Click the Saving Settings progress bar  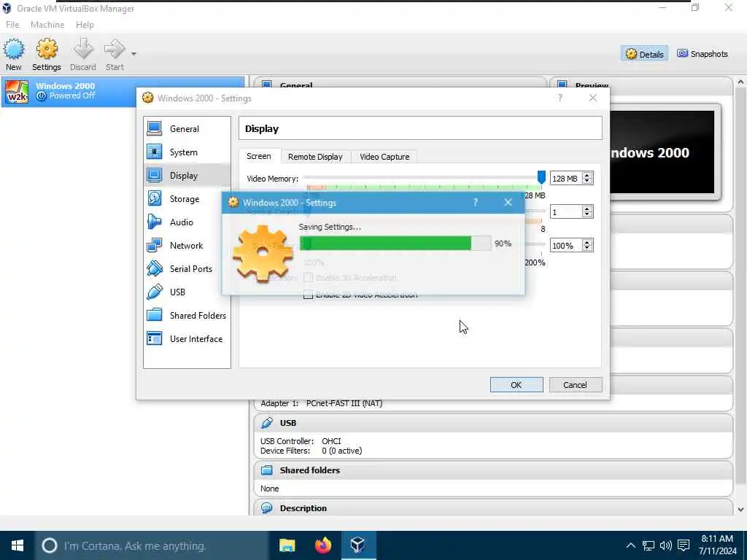pos(395,244)
